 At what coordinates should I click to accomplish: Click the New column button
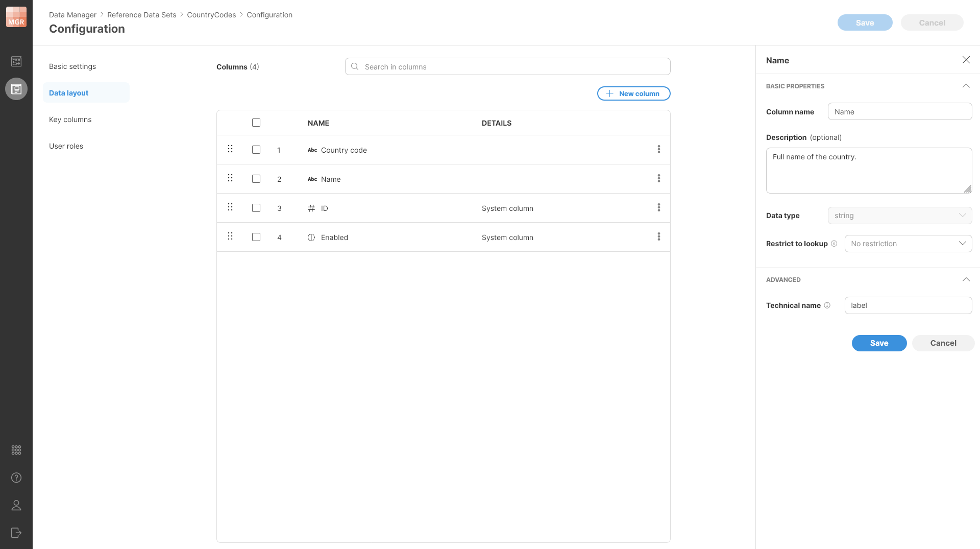[x=633, y=93]
